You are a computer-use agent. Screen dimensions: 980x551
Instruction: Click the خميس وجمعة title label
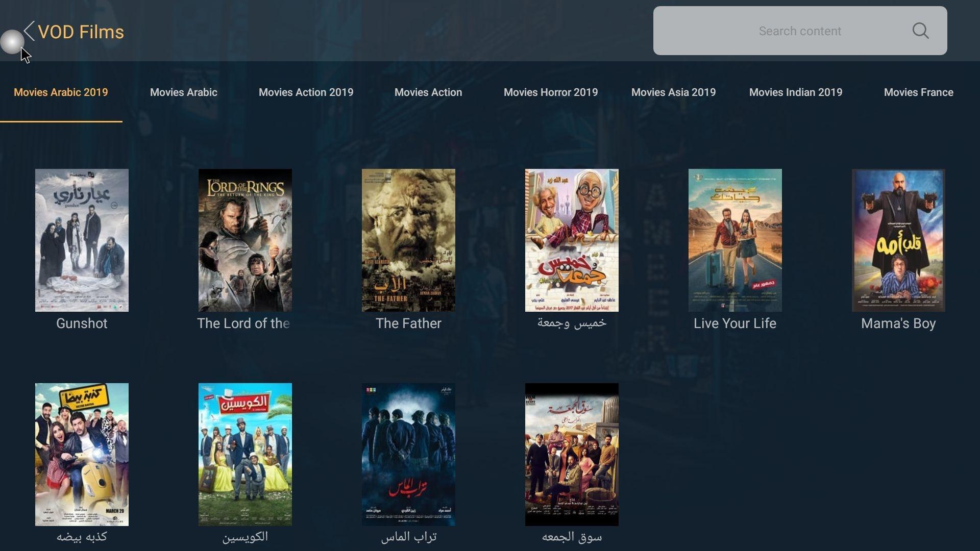pos(572,323)
